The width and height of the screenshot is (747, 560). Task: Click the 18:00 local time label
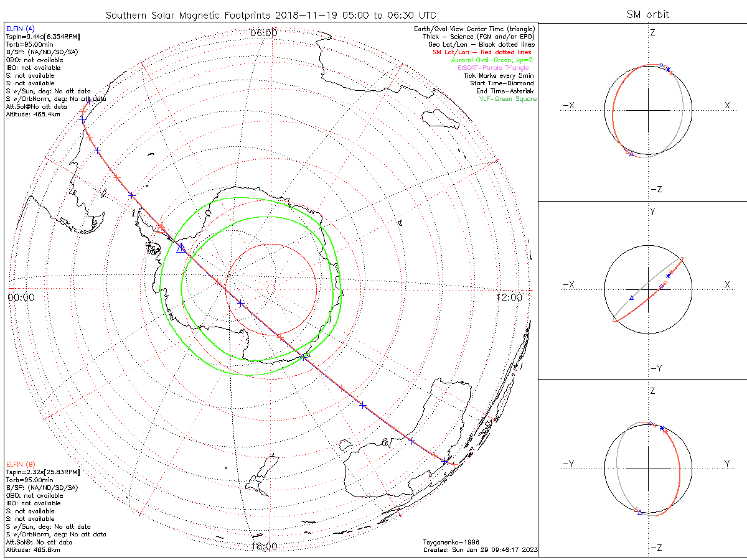[263, 546]
